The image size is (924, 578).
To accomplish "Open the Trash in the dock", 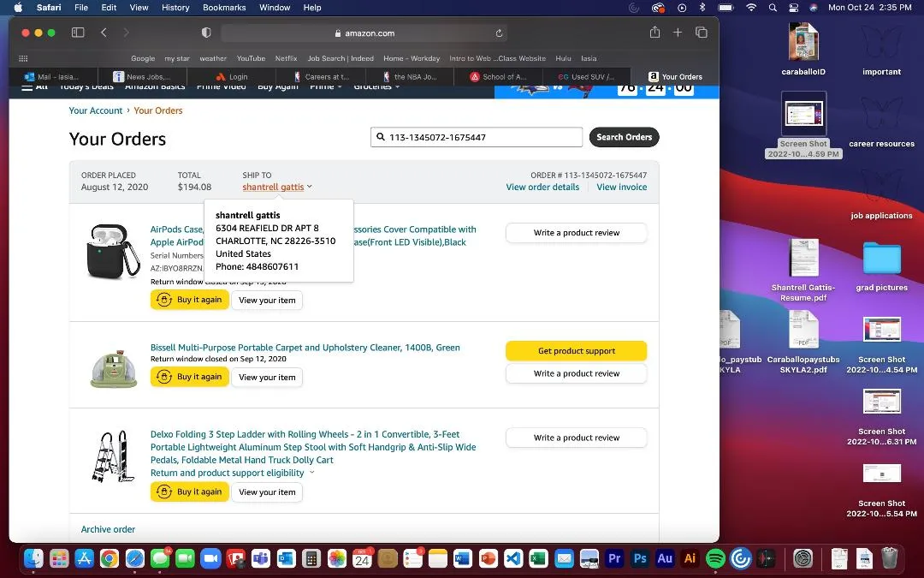I will point(889,558).
